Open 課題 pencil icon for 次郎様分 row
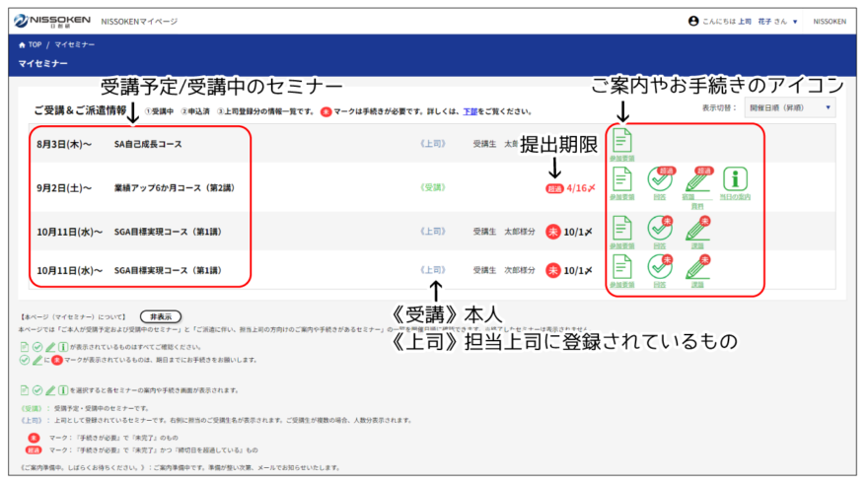Screen dimensions: 868x482 coord(697,267)
